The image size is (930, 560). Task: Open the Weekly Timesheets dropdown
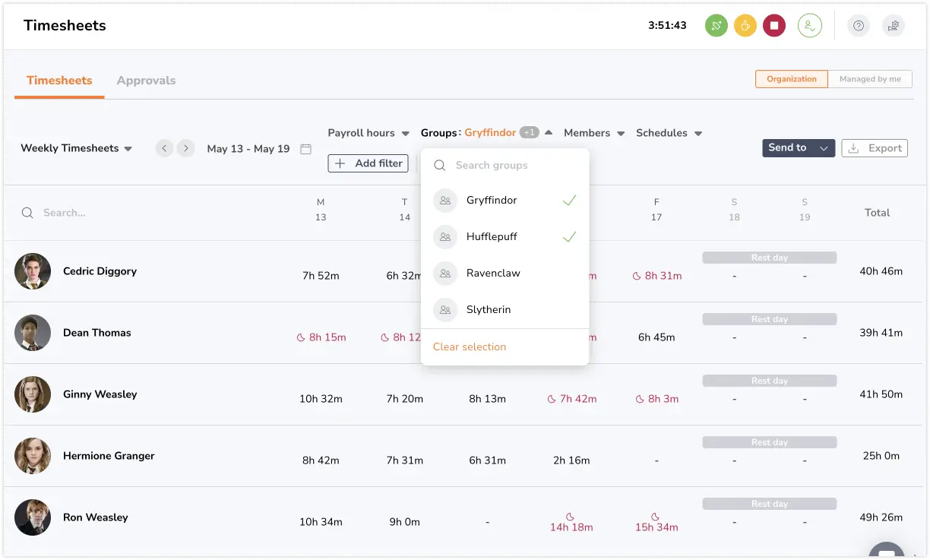(x=75, y=148)
